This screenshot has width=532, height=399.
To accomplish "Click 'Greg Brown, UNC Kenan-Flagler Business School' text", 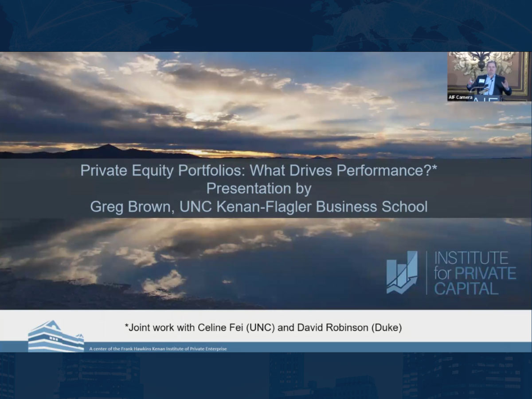I will tap(259, 207).
